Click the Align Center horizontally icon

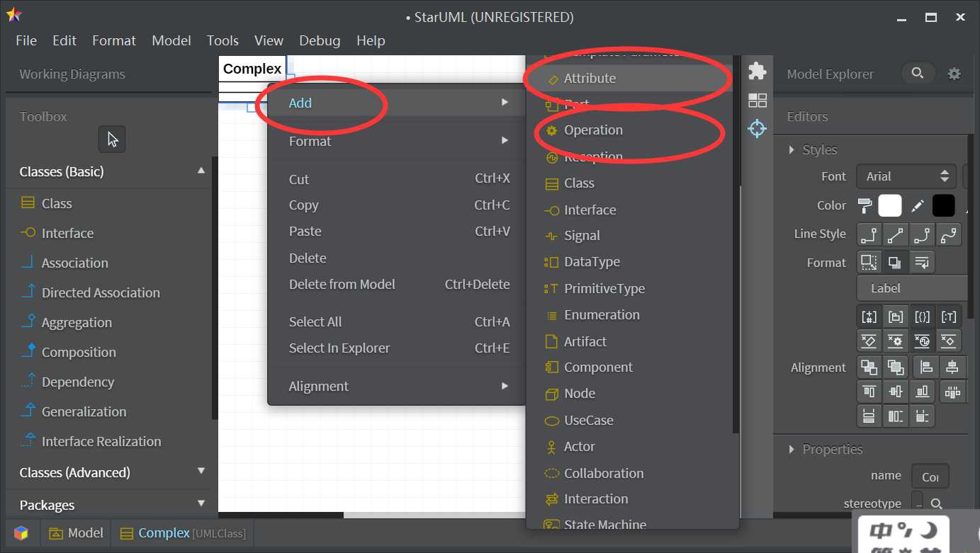pyautogui.click(x=952, y=367)
